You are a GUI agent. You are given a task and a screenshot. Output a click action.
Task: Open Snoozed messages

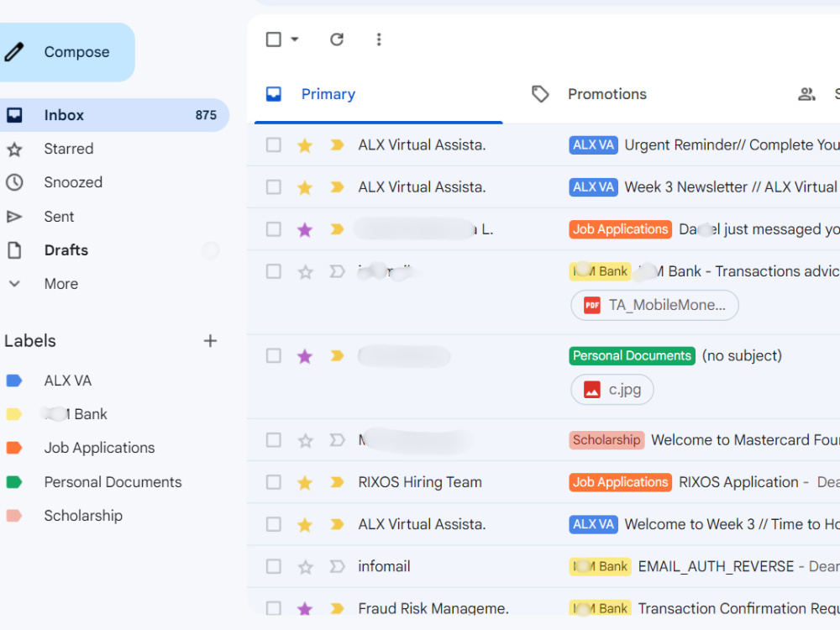click(73, 182)
